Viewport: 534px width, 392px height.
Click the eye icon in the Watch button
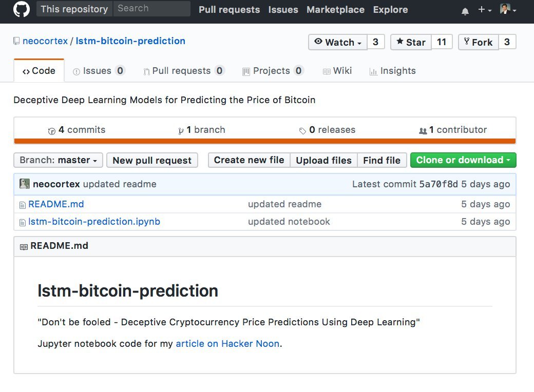click(318, 41)
